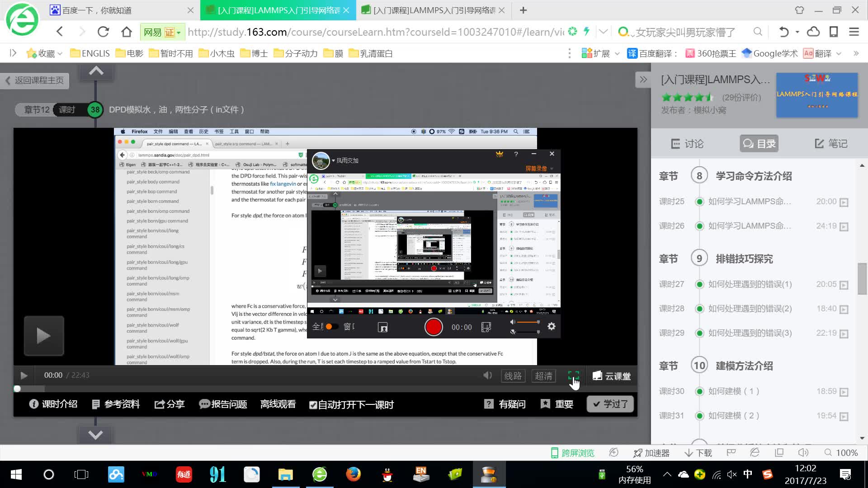This screenshot has width=868, height=488.
Task: Enable the 自动打开下一课时 checkbox
Action: pyautogui.click(x=313, y=405)
